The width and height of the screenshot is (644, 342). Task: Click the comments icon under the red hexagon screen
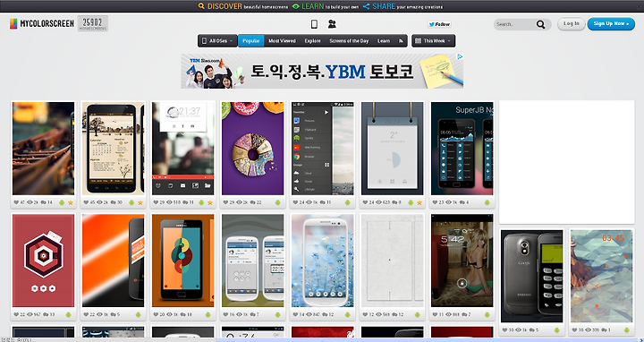click(46, 314)
